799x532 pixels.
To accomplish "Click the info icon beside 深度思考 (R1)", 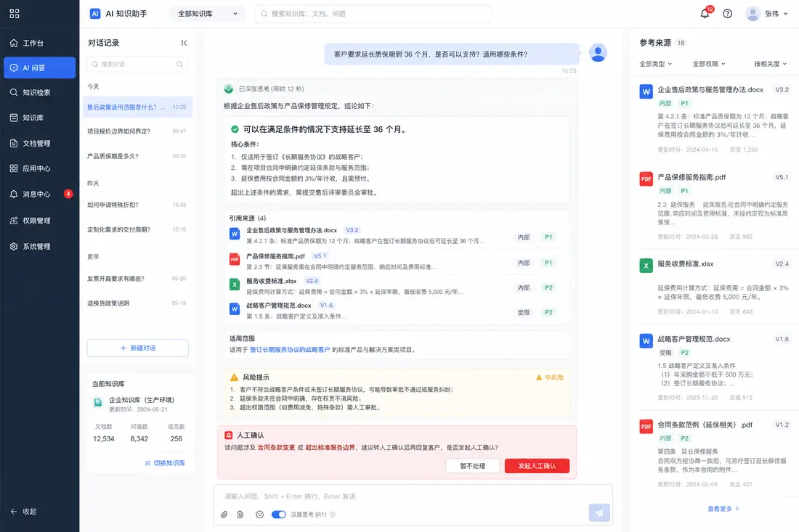I will click(332, 515).
